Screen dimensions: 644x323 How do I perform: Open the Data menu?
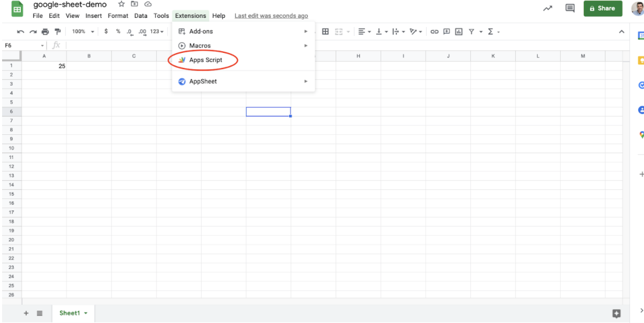tap(141, 16)
